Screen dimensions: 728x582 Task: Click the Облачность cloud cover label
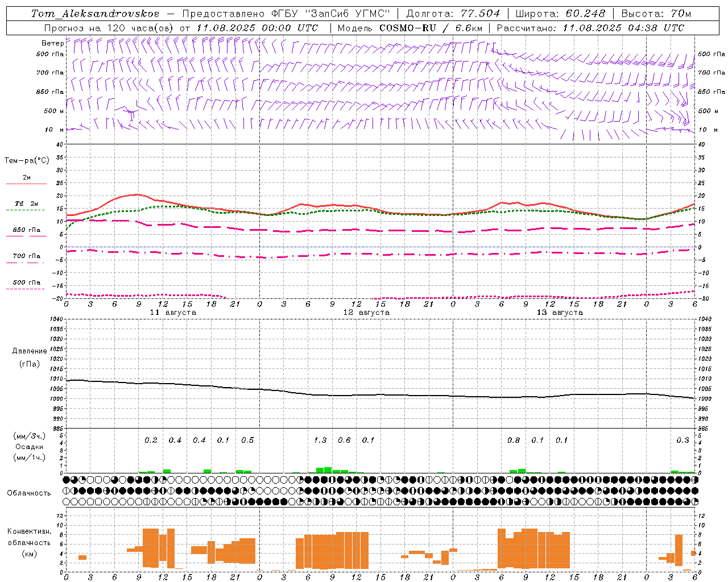(x=29, y=493)
